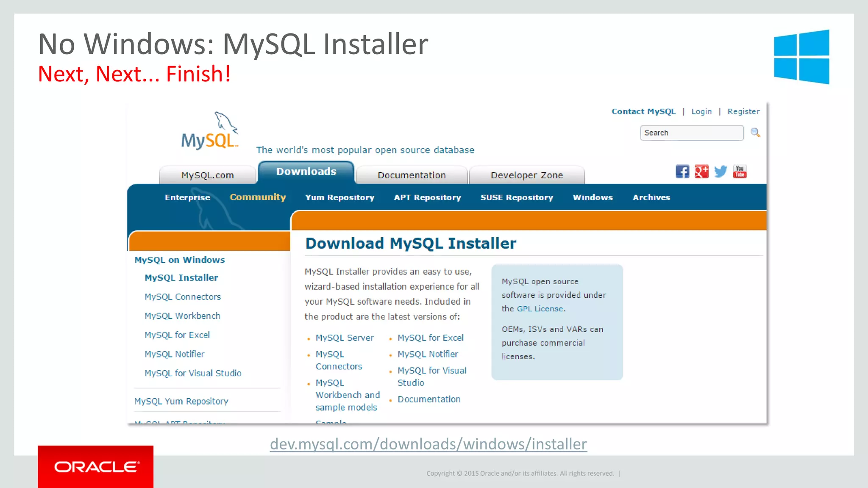Click the tagline 'The world's most popular open source database'
The width and height of the screenshot is (868, 488).
pos(365,150)
